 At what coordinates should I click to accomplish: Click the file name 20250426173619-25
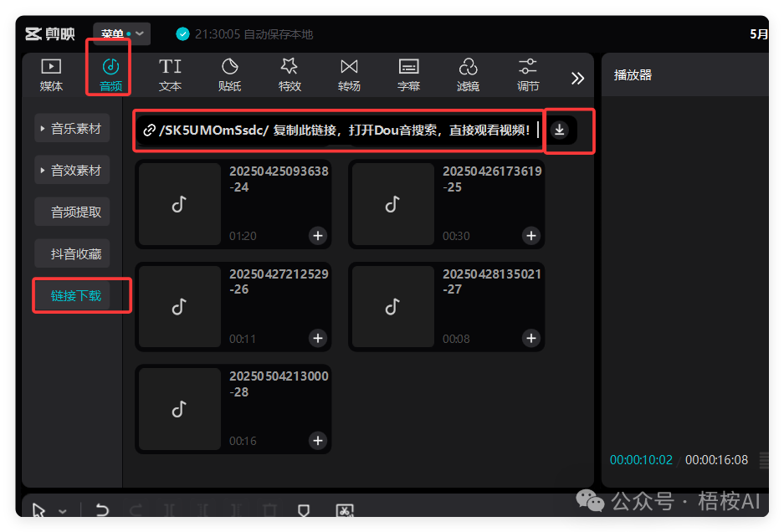point(492,179)
